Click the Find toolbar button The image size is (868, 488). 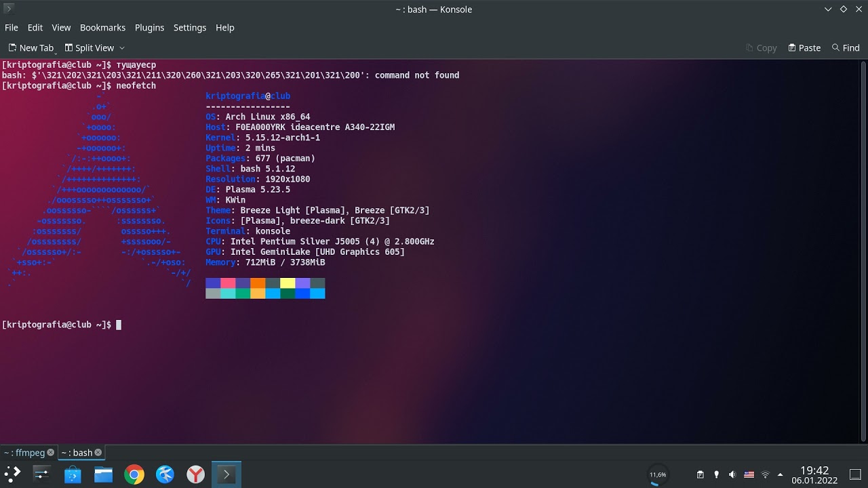tap(846, 48)
